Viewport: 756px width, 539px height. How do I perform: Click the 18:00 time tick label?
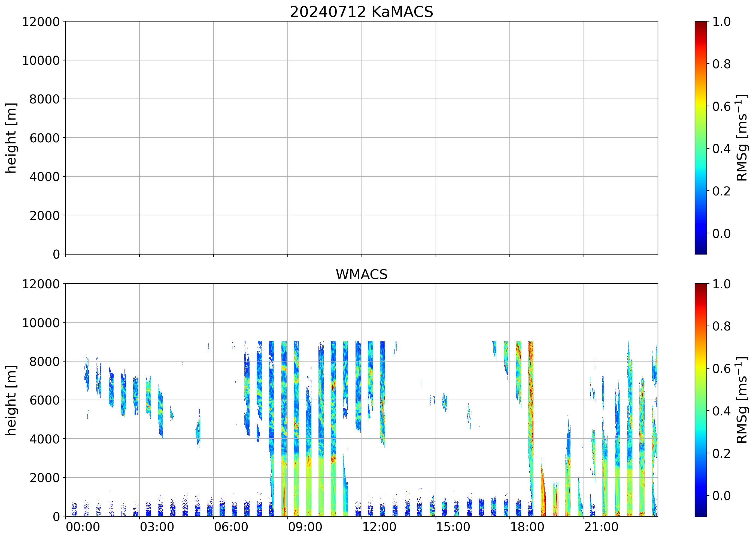tap(527, 527)
